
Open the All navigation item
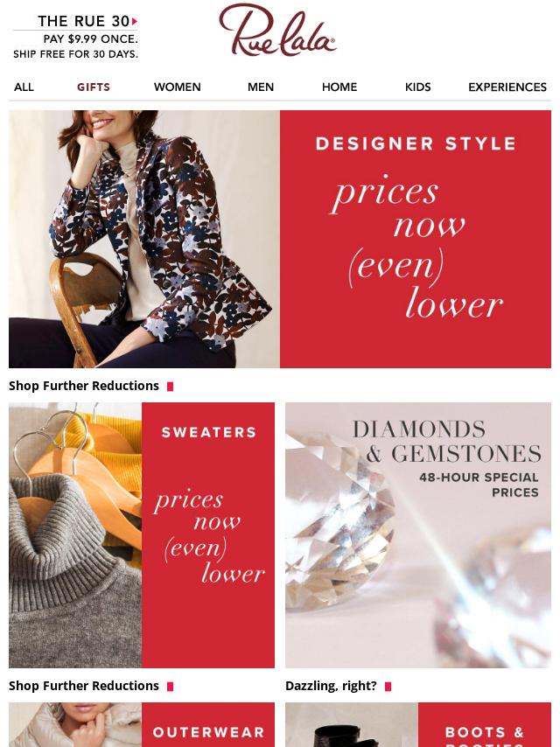pyautogui.click(x=24, y=87)
